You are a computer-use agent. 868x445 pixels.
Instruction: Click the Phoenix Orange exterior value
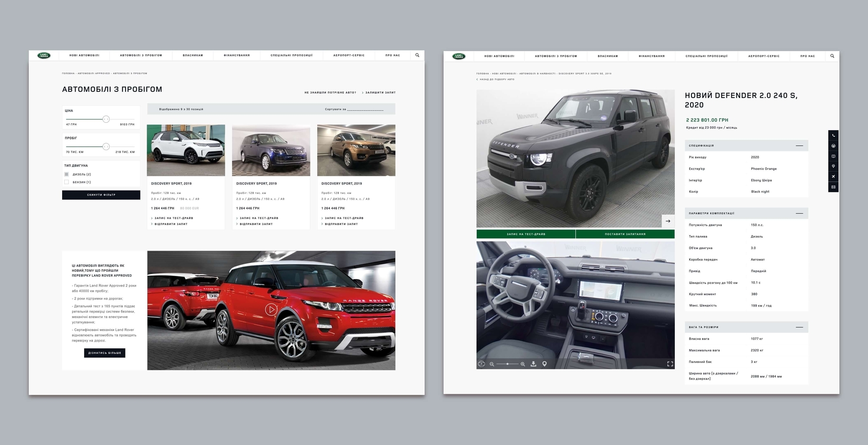[x=764, y=169]
